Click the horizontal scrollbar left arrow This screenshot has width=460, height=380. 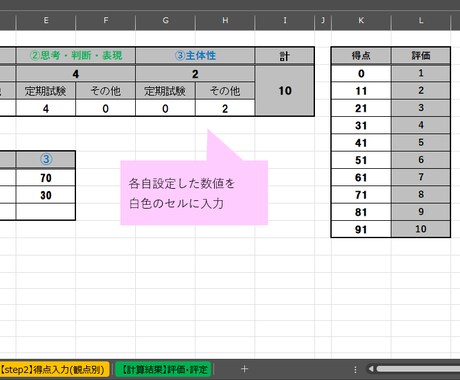tap(370, 369)
